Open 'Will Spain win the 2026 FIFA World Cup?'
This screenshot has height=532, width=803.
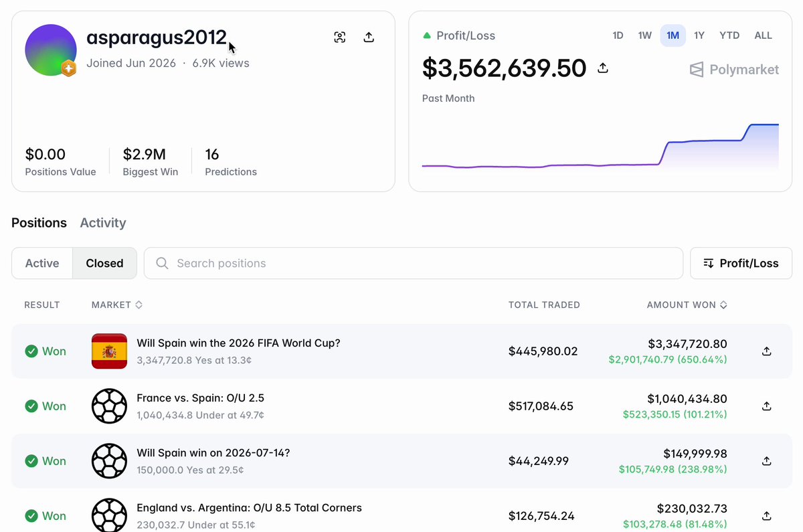238,343
